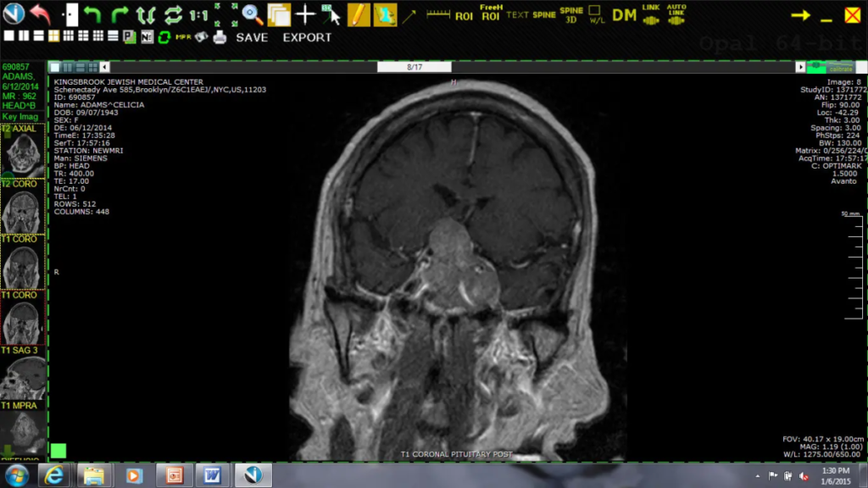Click the DM button
Screen dimensions: 868x488
coord(624,15)
